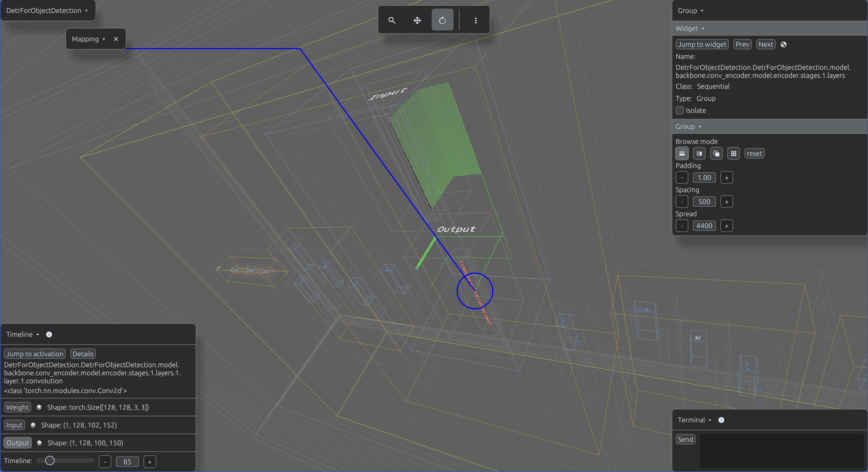Go to Next widget
The width and height of the screenshot is (868, 472).
(x=766, y=45)
